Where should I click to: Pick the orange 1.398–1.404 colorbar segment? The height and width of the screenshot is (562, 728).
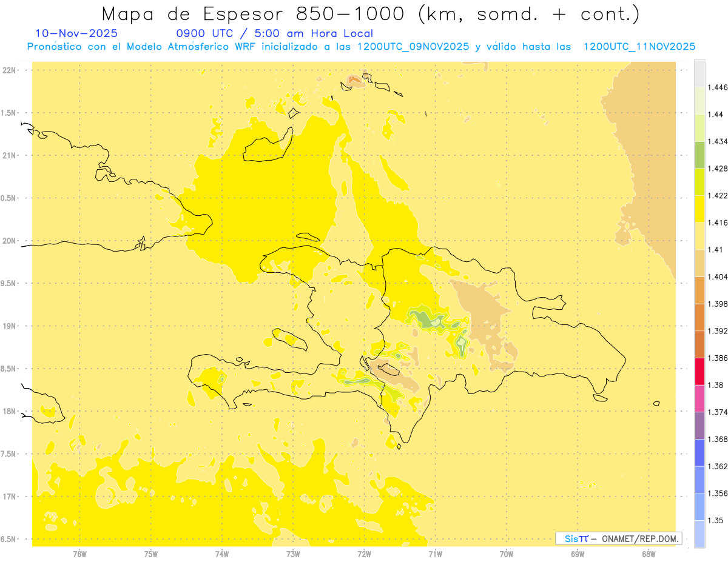point(699,290)
